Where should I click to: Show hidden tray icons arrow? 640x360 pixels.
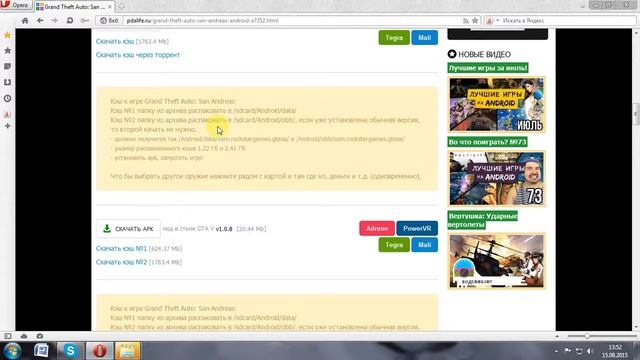pyautogui.click(x=557, y=351)
